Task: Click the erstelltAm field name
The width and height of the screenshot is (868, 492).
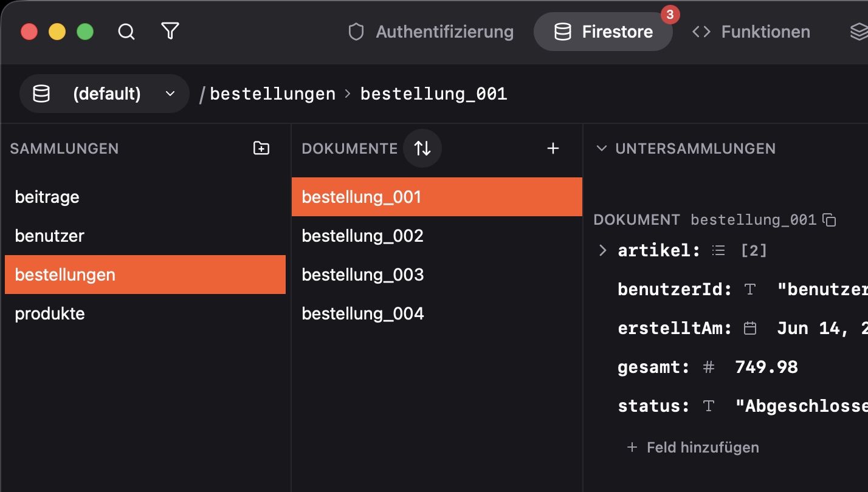Action: [x=675, y=329]
